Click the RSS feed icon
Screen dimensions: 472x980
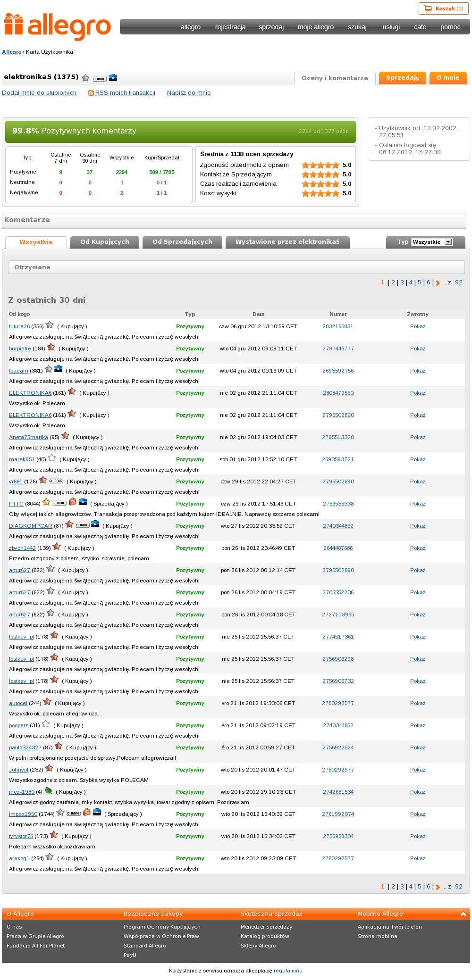(91, 93)
